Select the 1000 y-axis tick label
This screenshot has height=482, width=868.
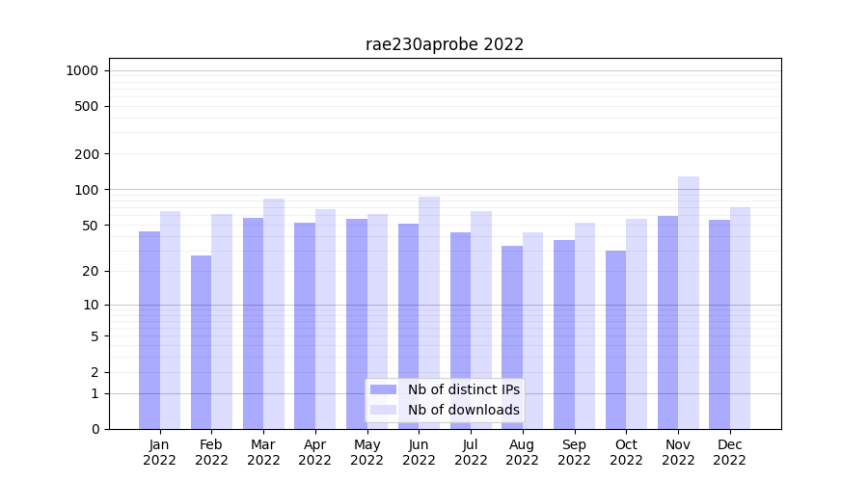[82, 70]
